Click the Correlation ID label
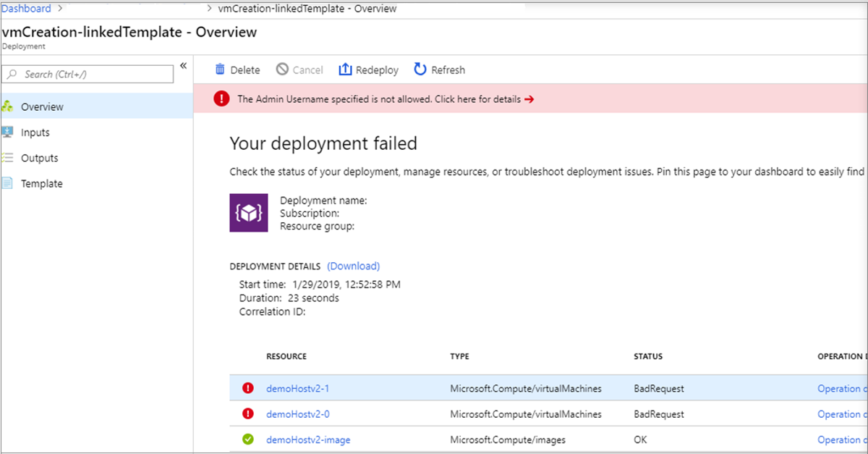 (x=273, y=311)
